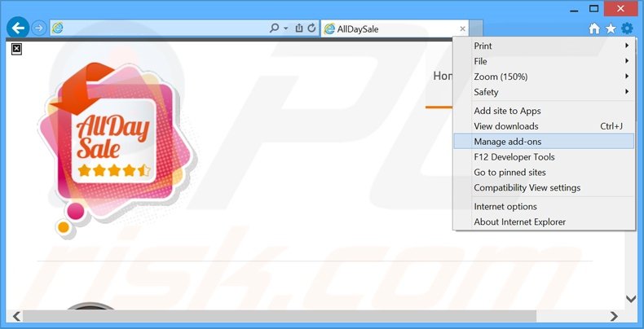This screenshot has width=644, height=329.
Task: Go back with the blue Back arrow
Action: 18,28
